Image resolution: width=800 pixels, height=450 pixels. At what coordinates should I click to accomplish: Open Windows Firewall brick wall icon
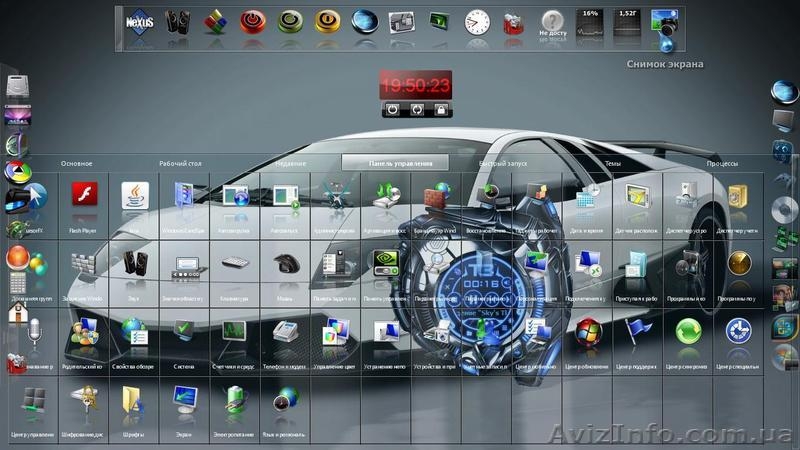(x=435, y=194)
